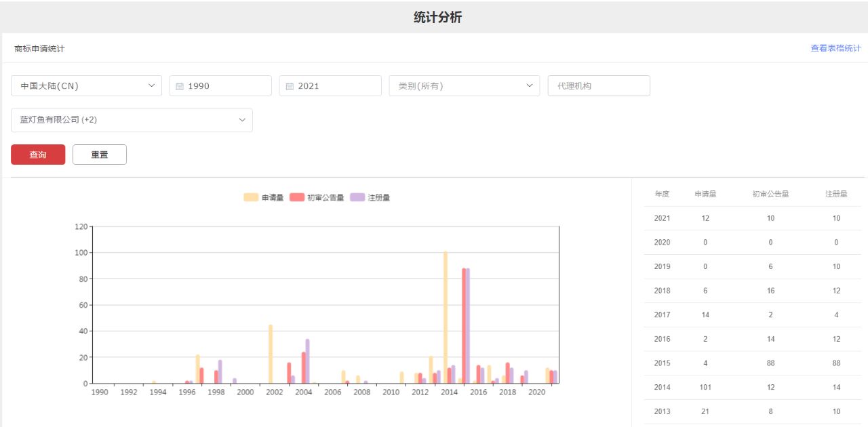This screenshot has height=427, width=868.
Task: Select the 2020 row in the table
Action: 752,242
